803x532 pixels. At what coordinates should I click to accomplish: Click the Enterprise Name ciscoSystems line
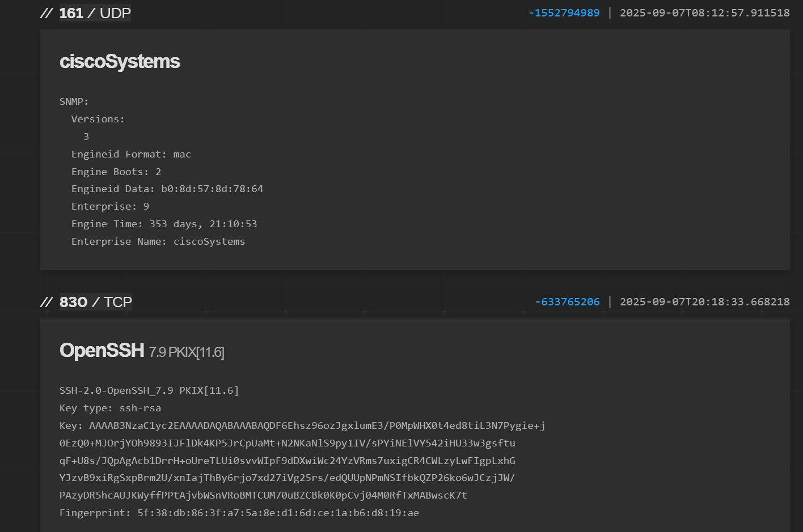(158, 241)
